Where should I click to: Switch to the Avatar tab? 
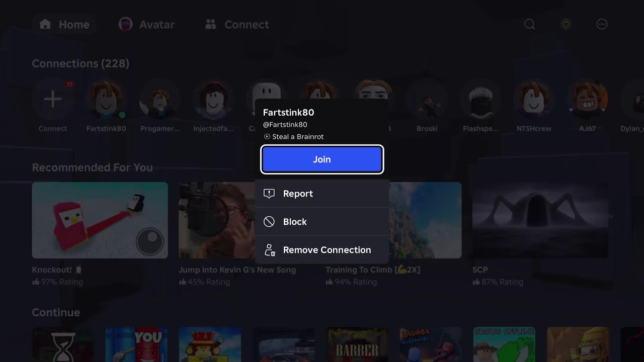coord(147,24)
